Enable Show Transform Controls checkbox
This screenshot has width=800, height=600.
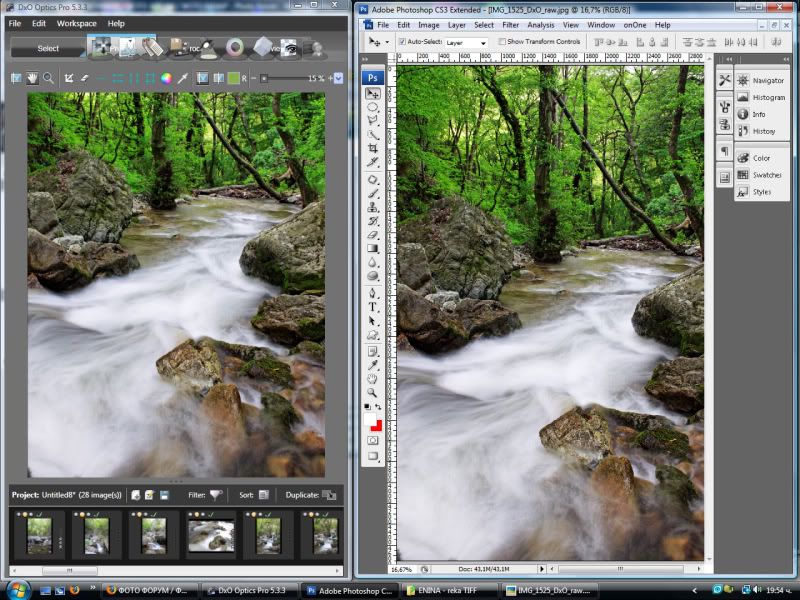pyautogui.click(x=502, y=42)
